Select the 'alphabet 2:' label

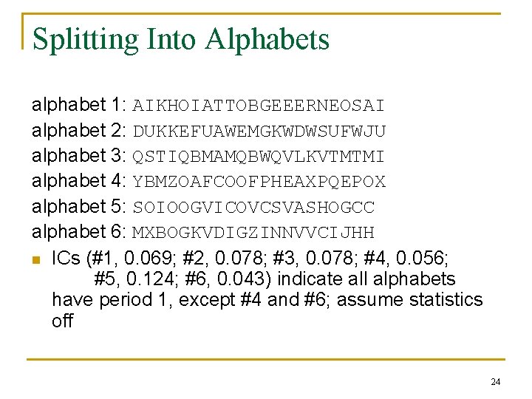point(79,130)
